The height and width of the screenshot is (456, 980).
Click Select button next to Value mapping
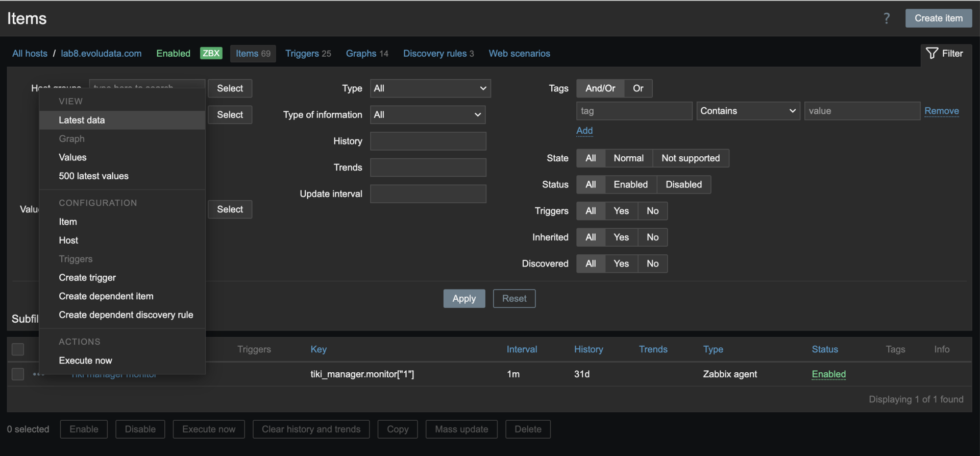(x=230, y=209)
